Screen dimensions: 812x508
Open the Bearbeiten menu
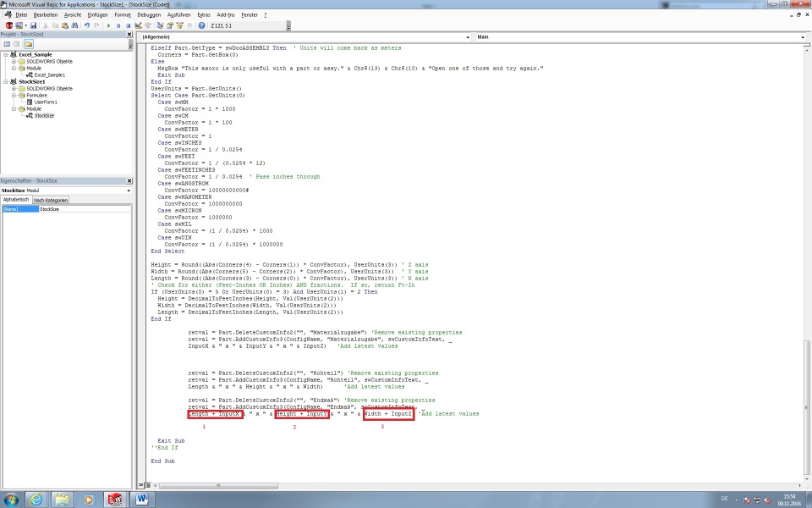pos(46,15)
